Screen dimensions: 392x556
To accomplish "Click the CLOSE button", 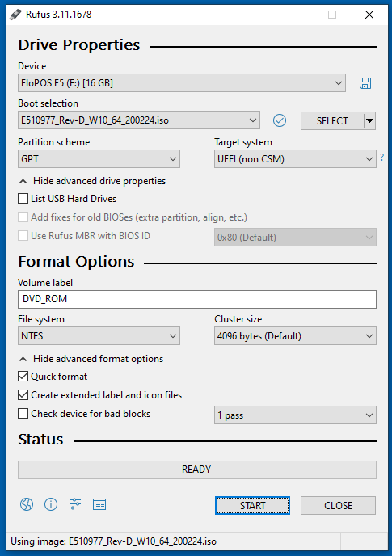I will (x=338, y=505).
